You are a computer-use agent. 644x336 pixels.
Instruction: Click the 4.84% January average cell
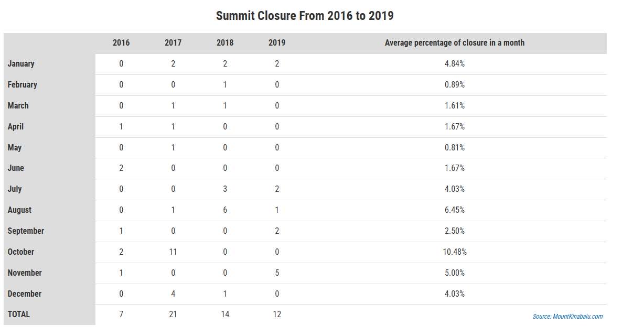pos(455,64)
